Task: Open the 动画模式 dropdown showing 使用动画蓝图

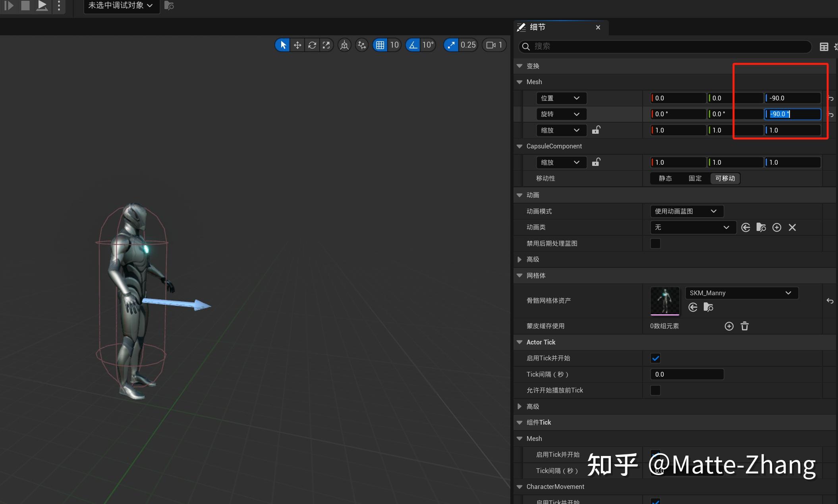Action: (687, 211)
